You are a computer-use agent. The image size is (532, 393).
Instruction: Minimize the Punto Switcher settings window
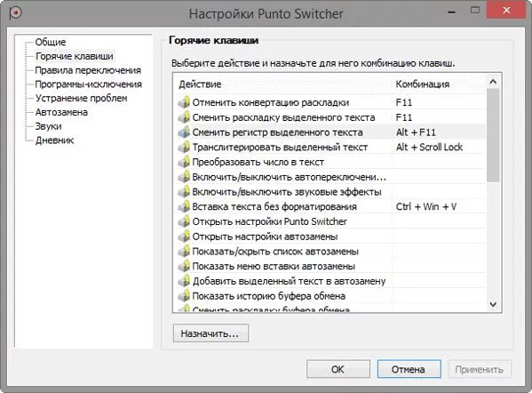tap(451, 12)
